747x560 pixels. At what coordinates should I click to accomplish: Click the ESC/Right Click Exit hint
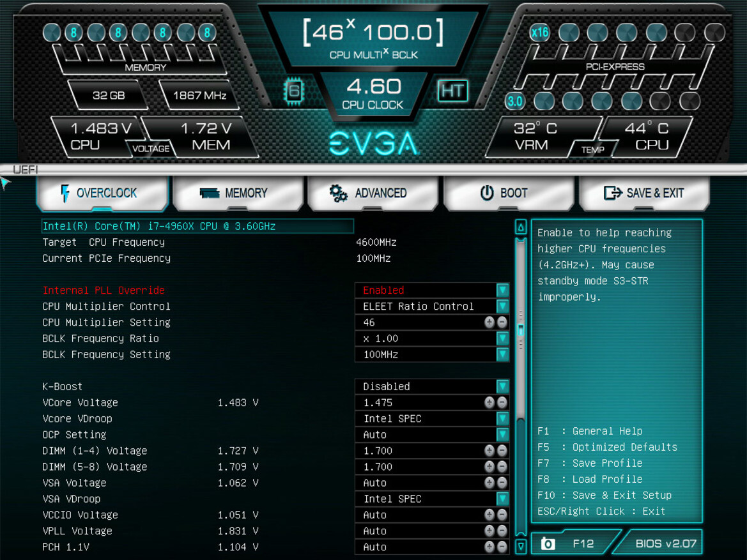(x=601, y=511)
